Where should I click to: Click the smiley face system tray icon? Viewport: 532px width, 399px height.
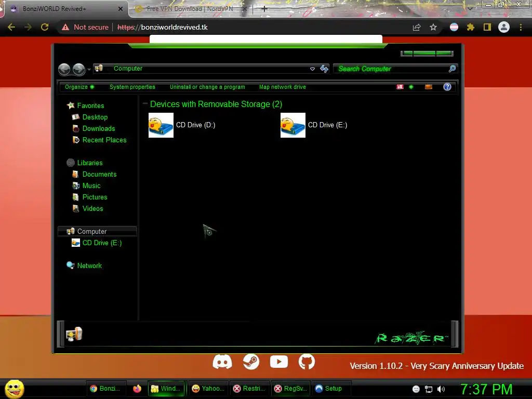pos(416,389)
